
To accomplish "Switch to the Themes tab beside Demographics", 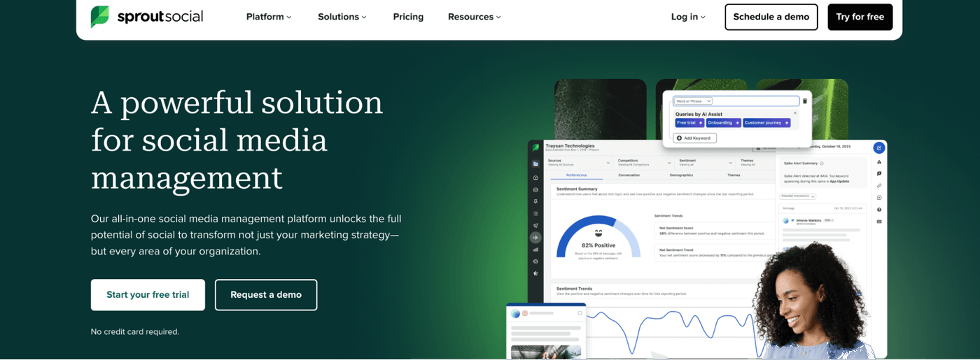I will coord(734,175).
